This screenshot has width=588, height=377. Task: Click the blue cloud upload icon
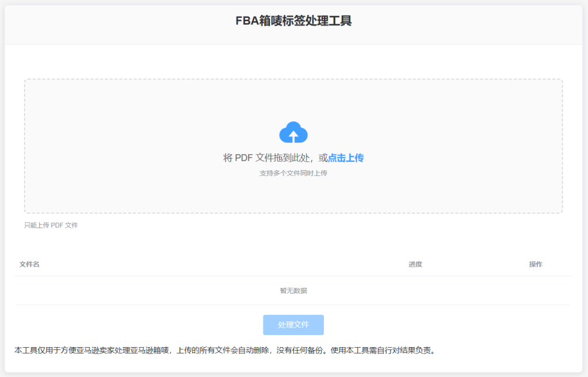tap(293, 132)
